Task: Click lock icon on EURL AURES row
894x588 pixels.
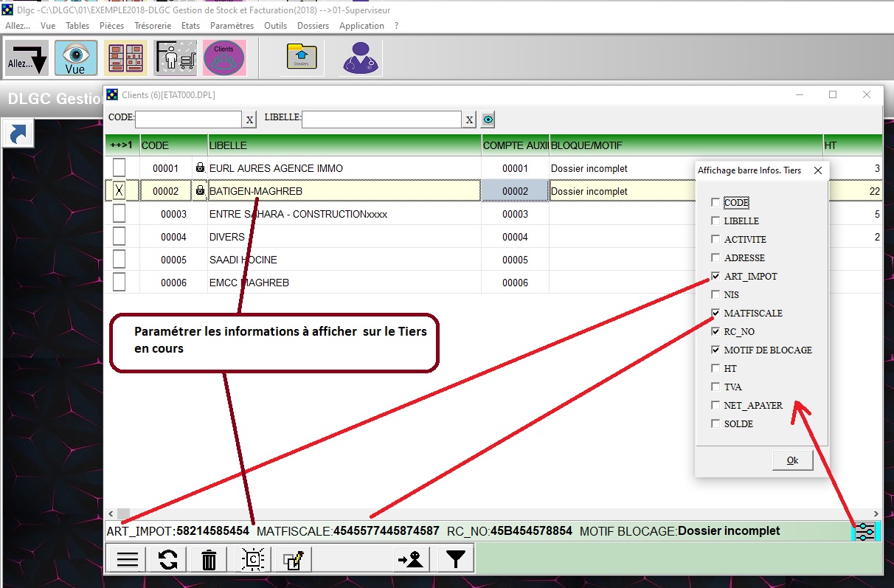Action: [x=200, y=168]
